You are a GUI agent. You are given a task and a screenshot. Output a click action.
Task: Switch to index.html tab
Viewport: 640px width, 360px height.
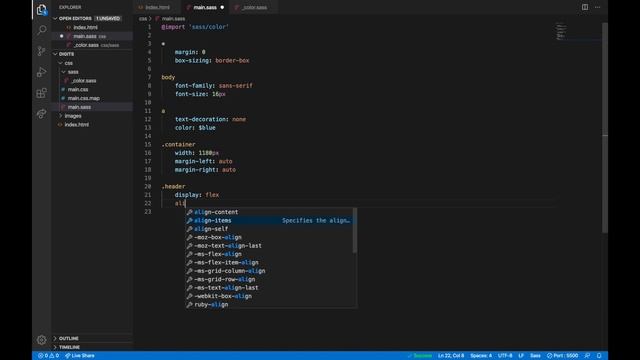[157, 7]
